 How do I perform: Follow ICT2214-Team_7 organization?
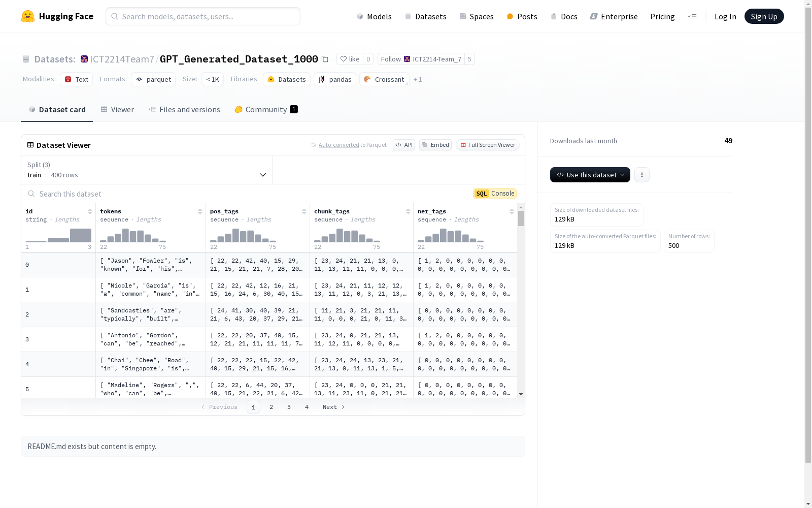pyautogui.click(x=421, y=59)
